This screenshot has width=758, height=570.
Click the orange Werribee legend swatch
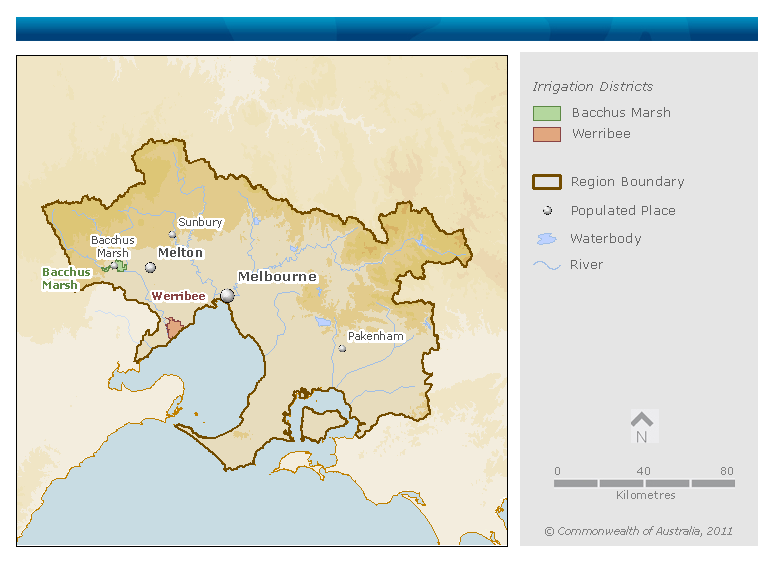coord(547,134)
